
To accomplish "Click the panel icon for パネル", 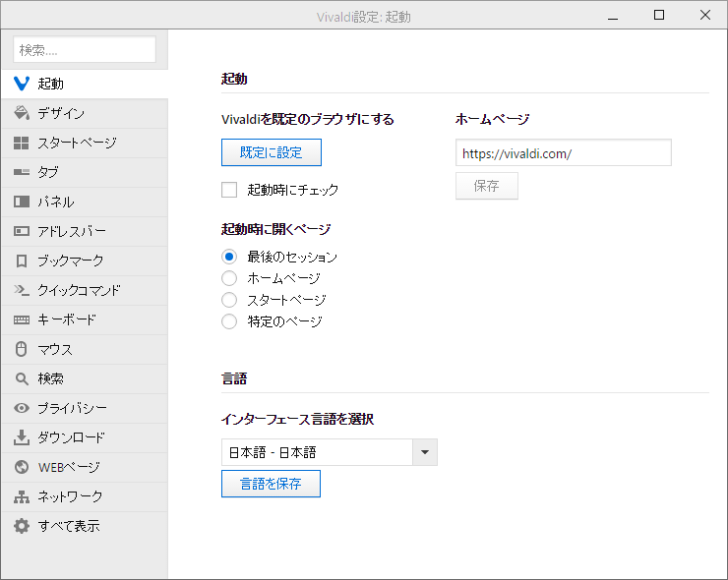I will coord(22,202).
